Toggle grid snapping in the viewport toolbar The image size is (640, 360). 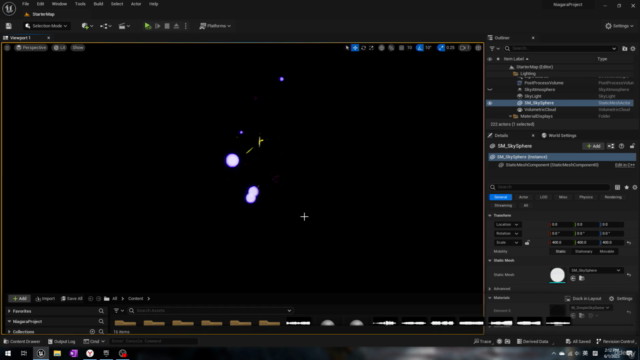click(x=402, y=48)
